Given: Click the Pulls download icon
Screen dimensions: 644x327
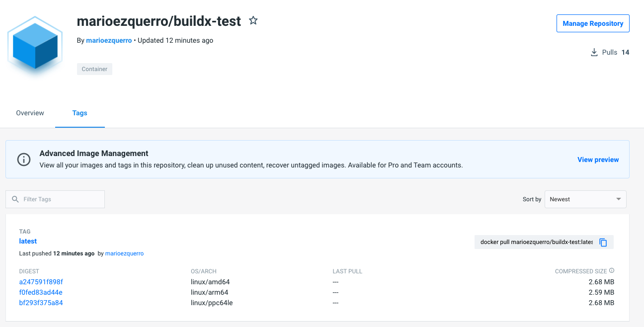Looking at the screenshot, I should coord(594,52).
